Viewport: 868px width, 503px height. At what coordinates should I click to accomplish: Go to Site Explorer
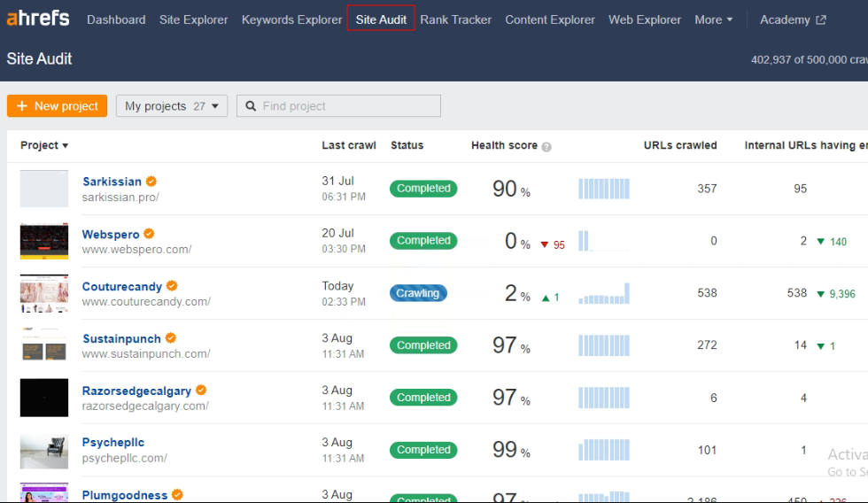tap(193, 19)
